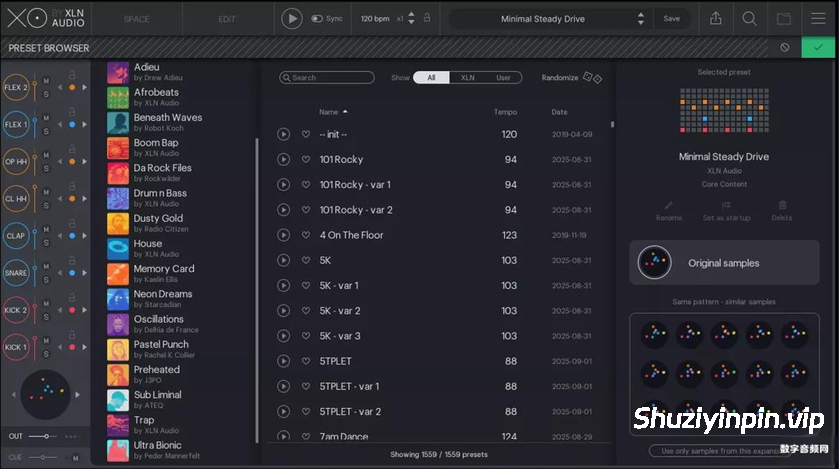Solo the FLEX 1 channel
839x469 pixels.
coord(46,132)
